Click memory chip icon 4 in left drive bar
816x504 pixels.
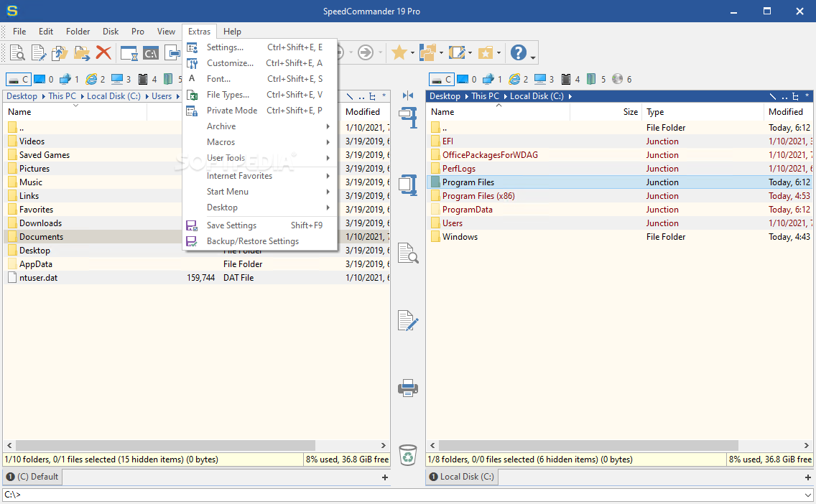(147, 79)
